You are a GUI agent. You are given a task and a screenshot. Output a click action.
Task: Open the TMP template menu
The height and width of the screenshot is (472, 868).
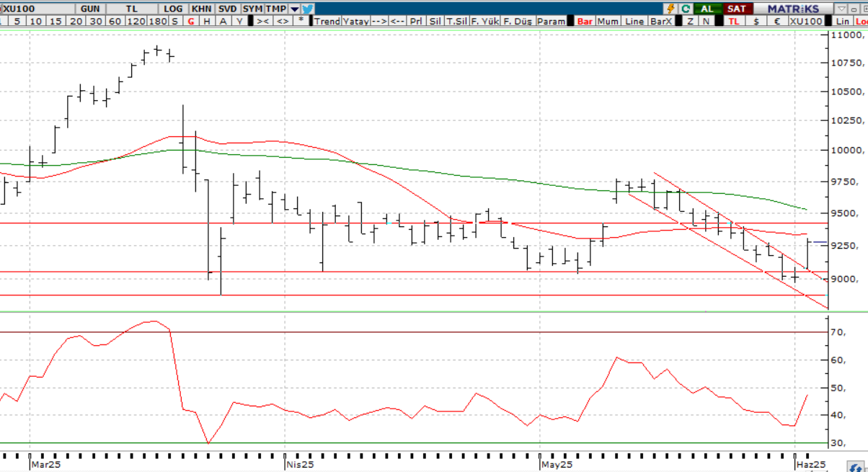(276, 9)
